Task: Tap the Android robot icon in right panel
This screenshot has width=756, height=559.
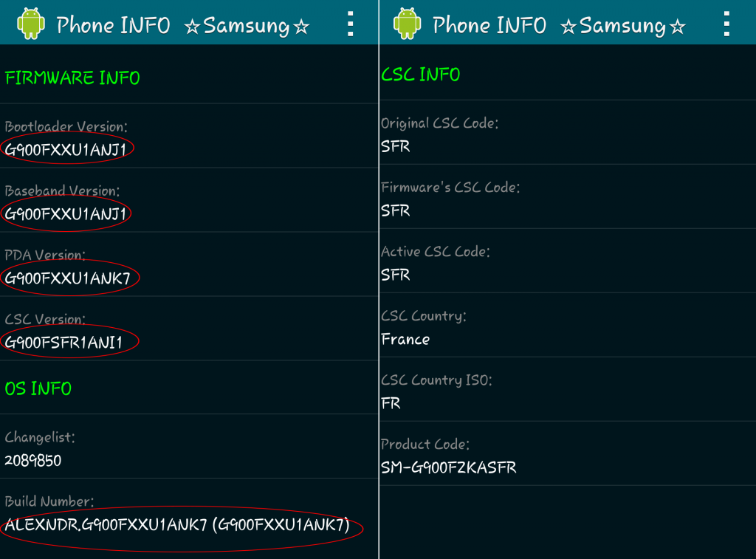Action: [x=407, y=24]
